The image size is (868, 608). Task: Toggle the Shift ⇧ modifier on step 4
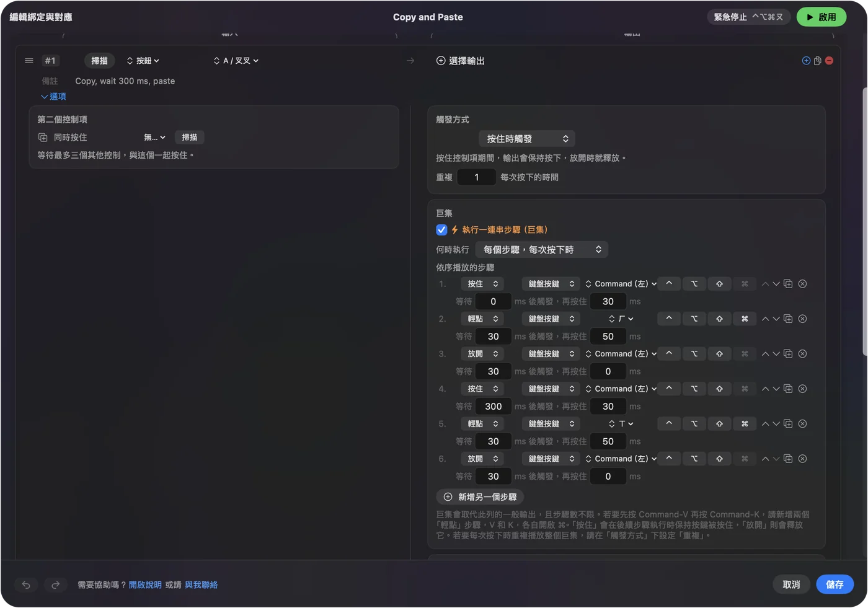[x=719, y=389]
